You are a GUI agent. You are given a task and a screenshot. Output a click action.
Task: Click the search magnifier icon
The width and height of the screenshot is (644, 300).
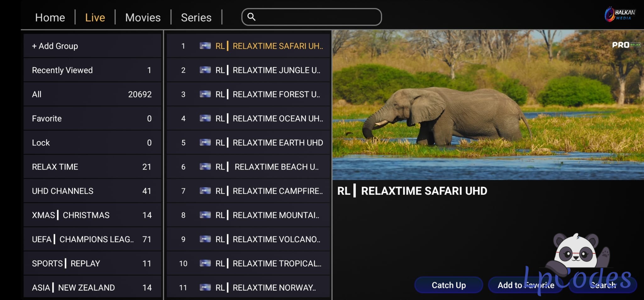point(251,17)
